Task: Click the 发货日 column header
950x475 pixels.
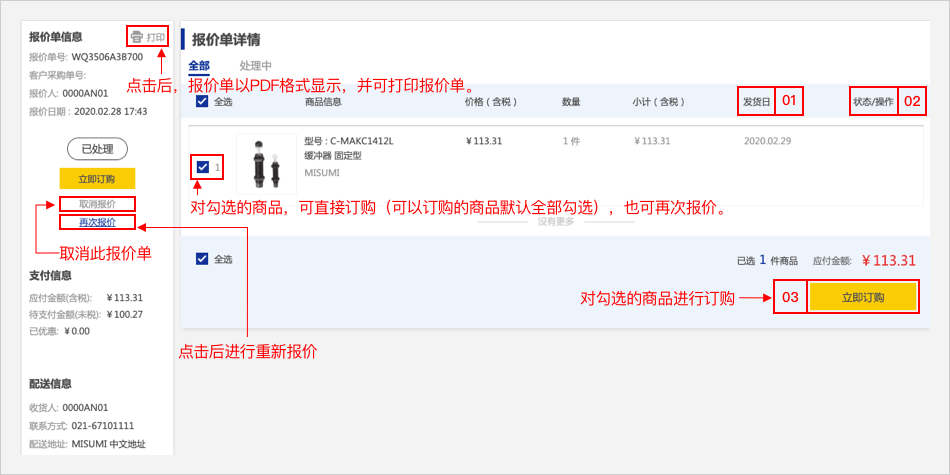Action: pos(755,101)
